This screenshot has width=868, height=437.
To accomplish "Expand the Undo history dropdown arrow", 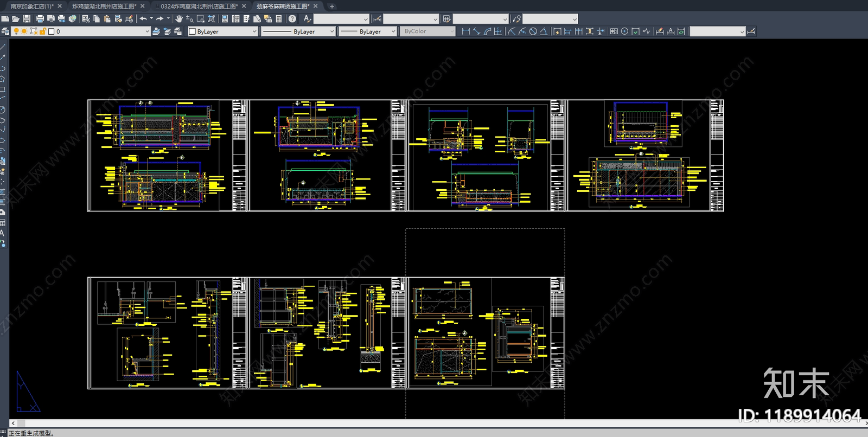I will point(151,18).
